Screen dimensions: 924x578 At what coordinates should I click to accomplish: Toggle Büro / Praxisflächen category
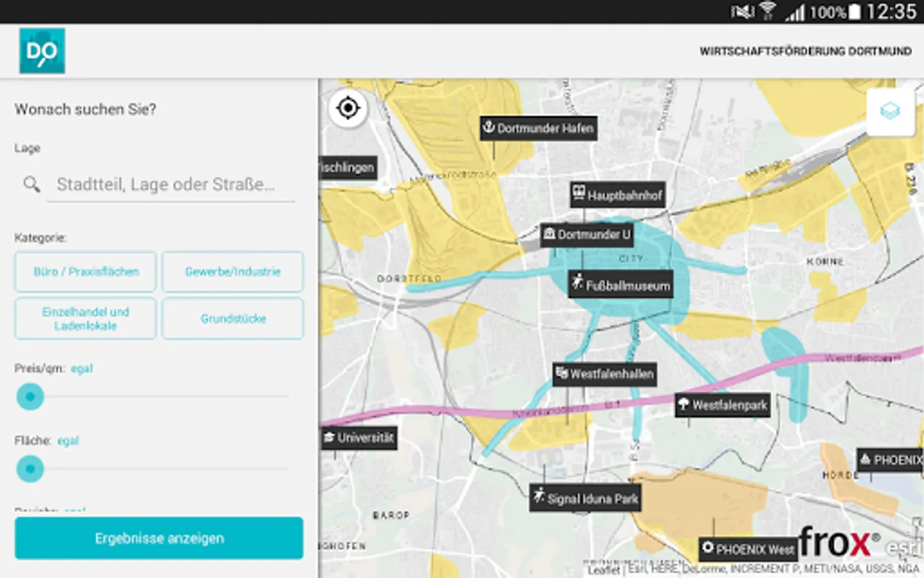(85, 272)
